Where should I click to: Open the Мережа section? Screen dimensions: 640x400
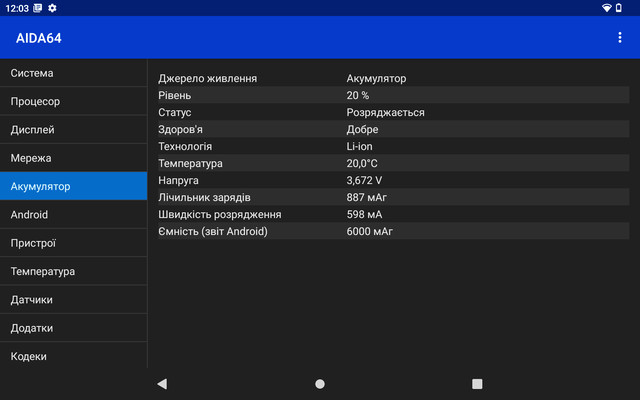[x=73, y=158]
